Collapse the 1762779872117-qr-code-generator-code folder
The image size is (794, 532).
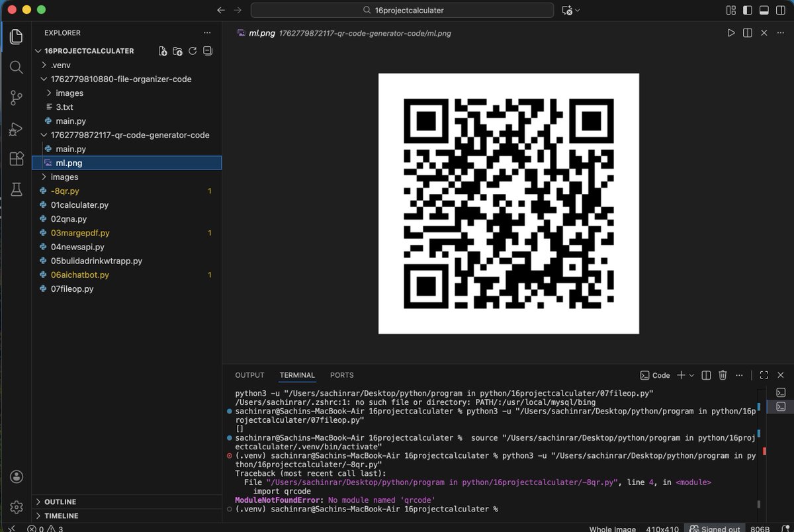point(44,135)
